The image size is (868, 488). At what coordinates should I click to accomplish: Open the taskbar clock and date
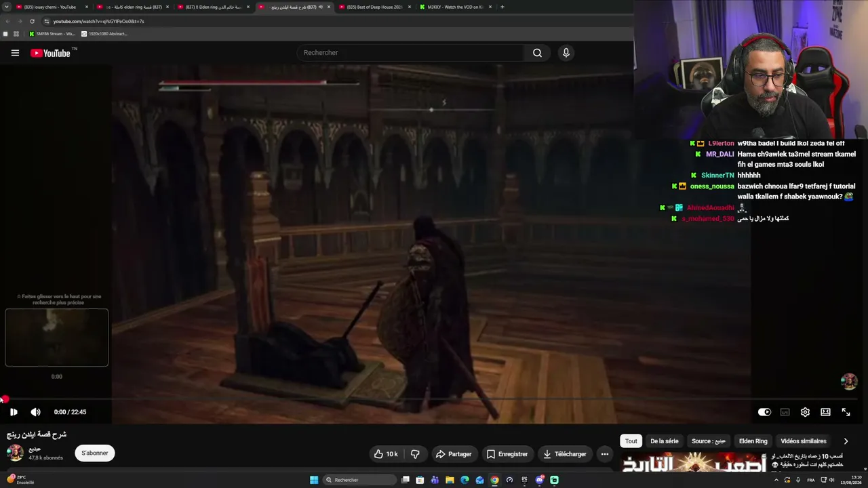point(852,480)
